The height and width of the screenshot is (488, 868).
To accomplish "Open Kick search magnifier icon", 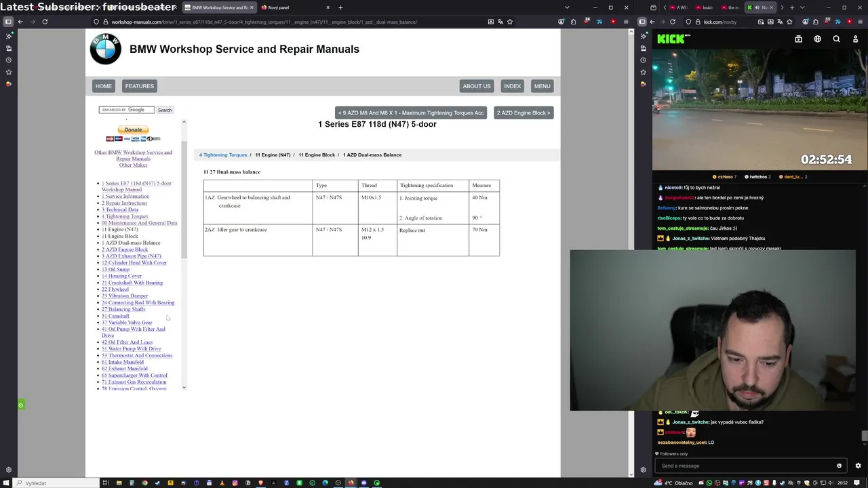I will (836, 39).
